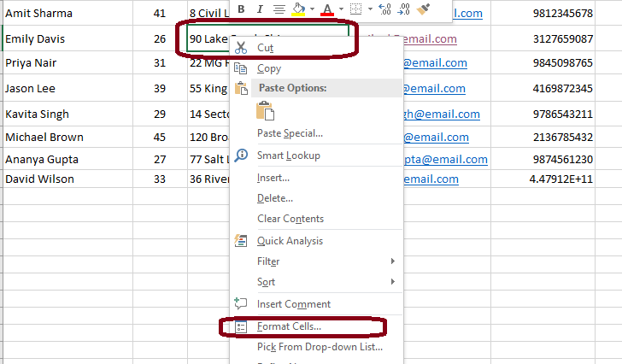Open Format Cells dialog
Screen dimensions: 622x364
pyautogui.click(x=289, y=326)
